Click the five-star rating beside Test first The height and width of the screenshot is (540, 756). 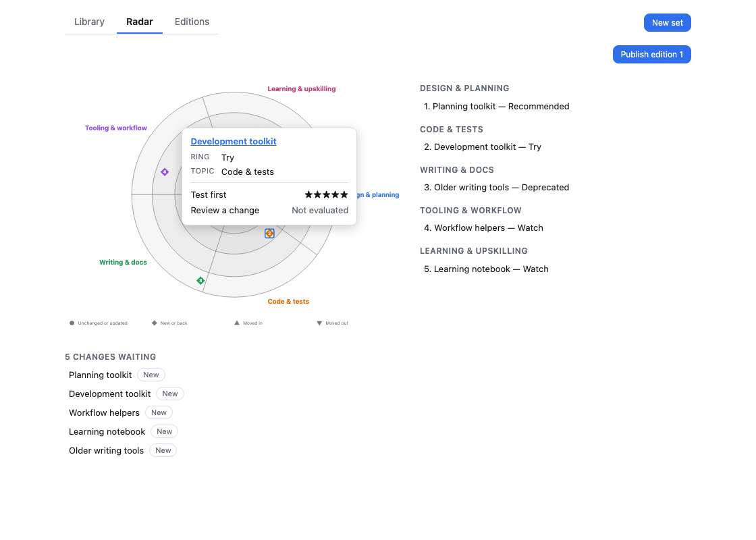[x=327, y=195]
